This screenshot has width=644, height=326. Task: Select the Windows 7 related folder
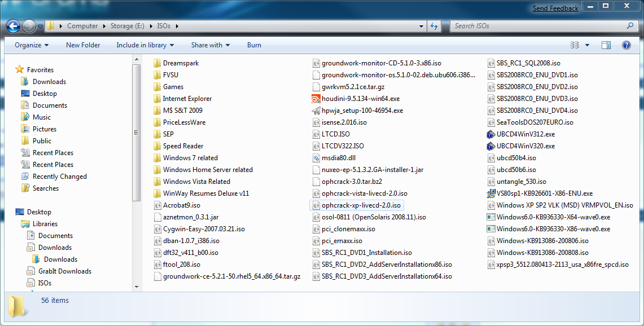click(x=190, y=158)
